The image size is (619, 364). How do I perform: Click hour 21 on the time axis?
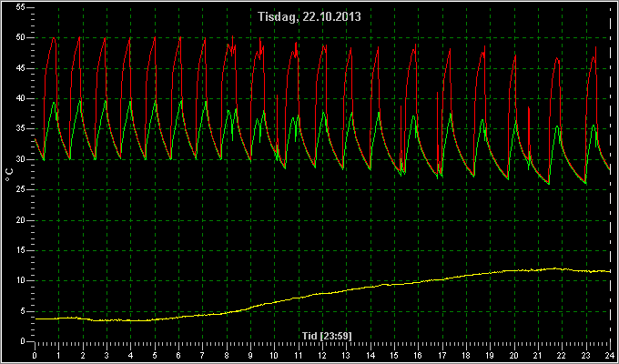538,355
